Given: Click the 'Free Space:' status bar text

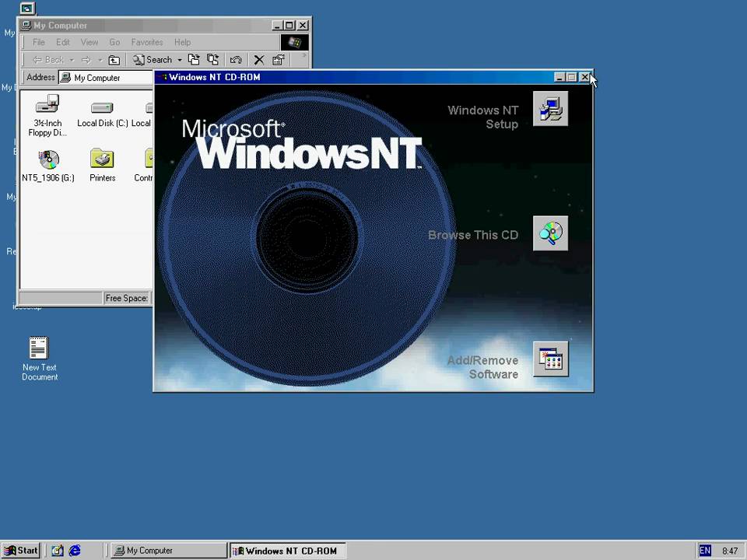Looking at the screenshot, I should [126, 298].
